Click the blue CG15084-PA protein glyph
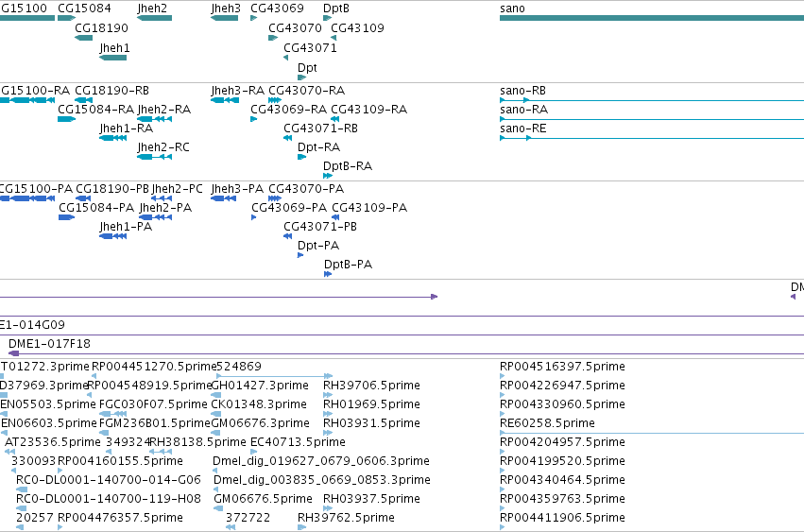This screenshot has width=804, height=532. click(67, 217)
